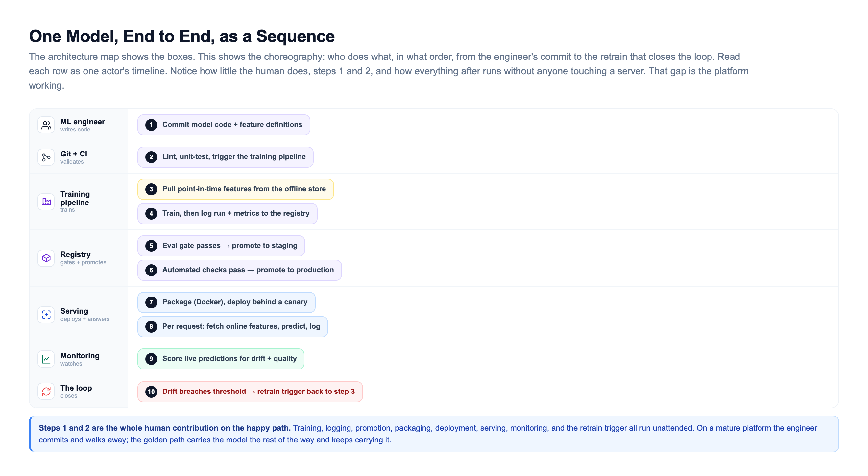Click the loop refresh arrows icon
This screenshot has width=868, height=476.
[x=46, y=392]
